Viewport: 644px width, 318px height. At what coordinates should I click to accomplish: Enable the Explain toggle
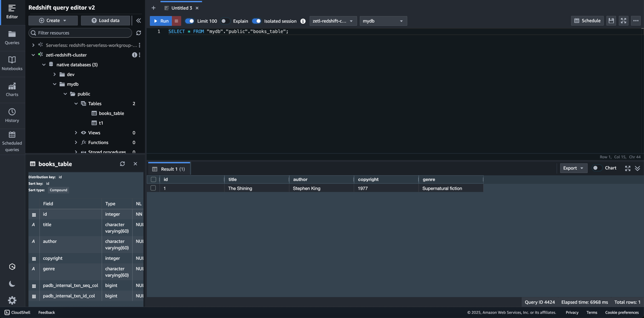point(224,21)
